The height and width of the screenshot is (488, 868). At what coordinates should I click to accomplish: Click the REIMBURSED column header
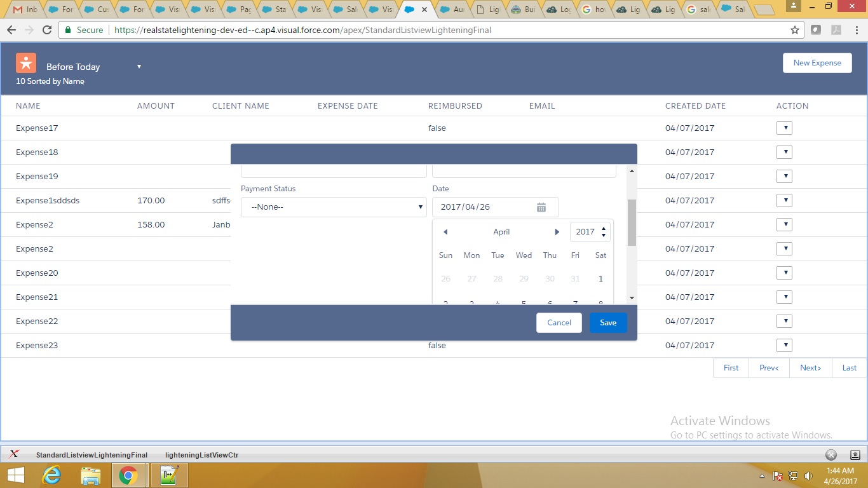(x=455, y=106)
